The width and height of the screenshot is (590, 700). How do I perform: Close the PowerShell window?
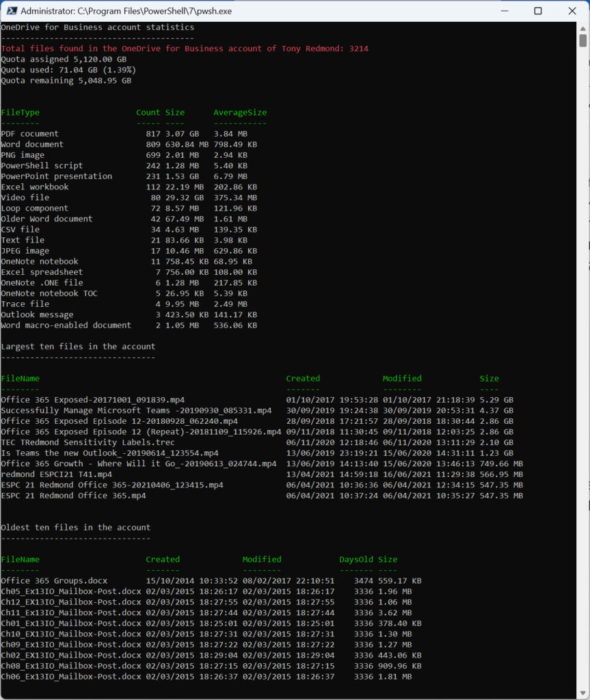[x=572, y=11]
